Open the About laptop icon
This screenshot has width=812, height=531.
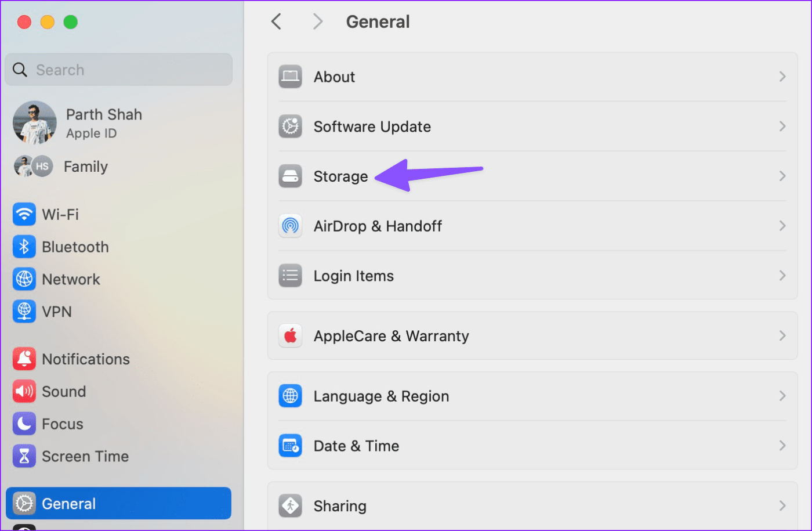(290, 77)
